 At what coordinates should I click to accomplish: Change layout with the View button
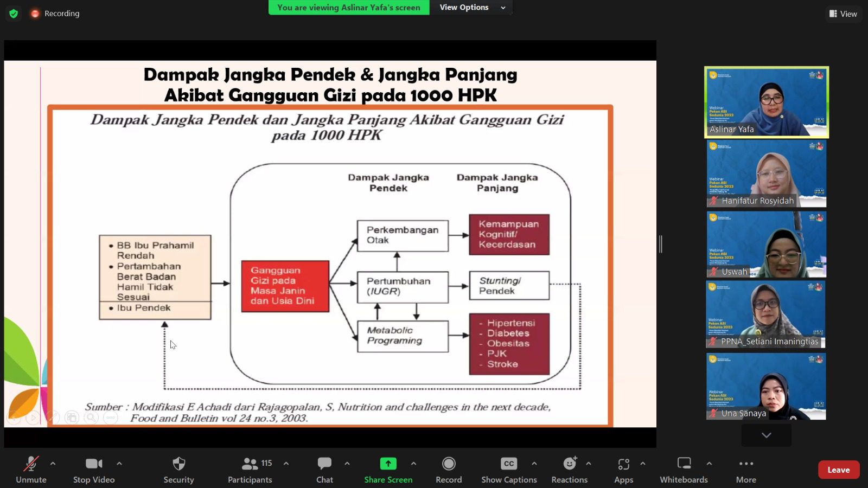tap(843, 14)
